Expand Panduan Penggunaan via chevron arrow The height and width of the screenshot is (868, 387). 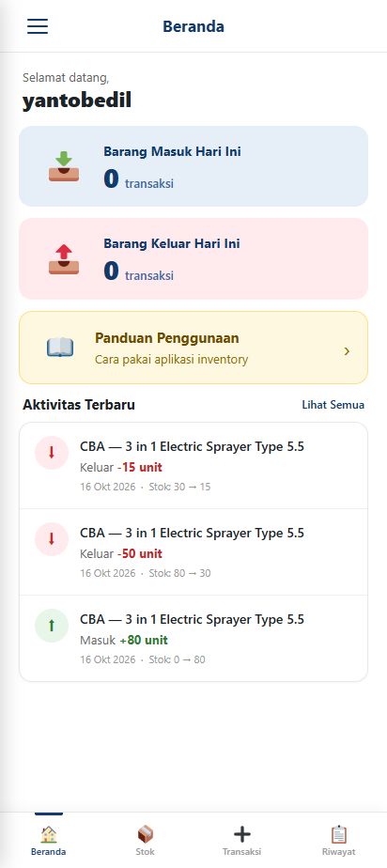tap(348, 351)
